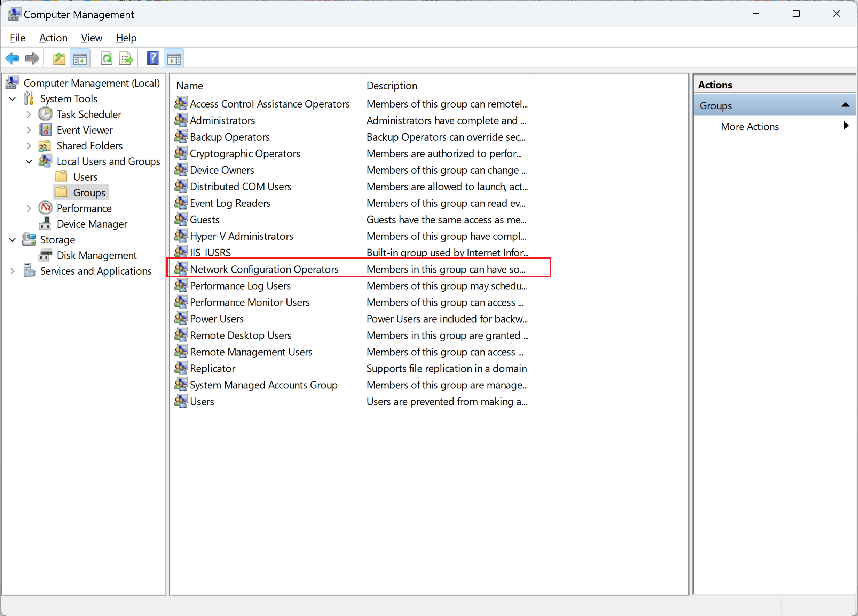858x616 pixels.
Task: Select the Backup Operators group
Action: (230, 137)
